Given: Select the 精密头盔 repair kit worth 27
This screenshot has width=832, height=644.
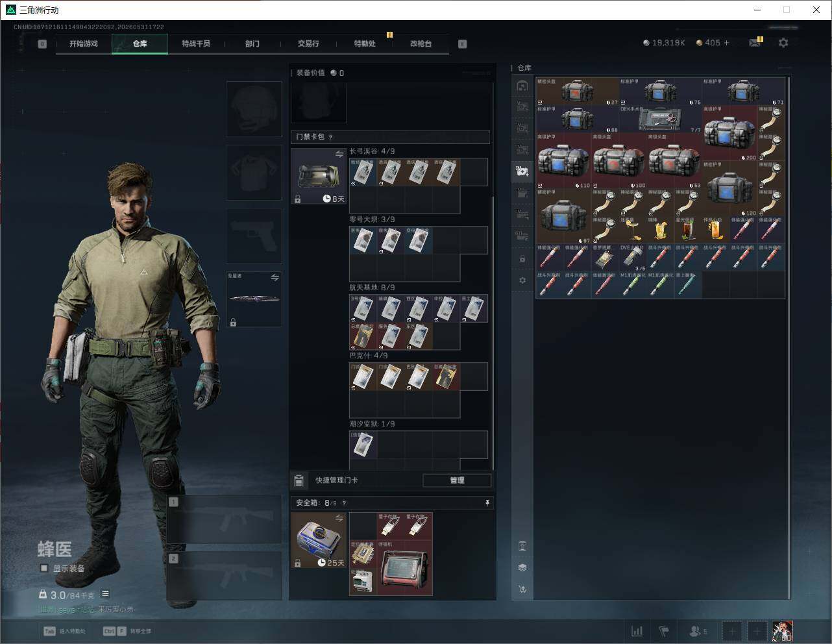Looking at the screenshot, I should coord(578,92).
